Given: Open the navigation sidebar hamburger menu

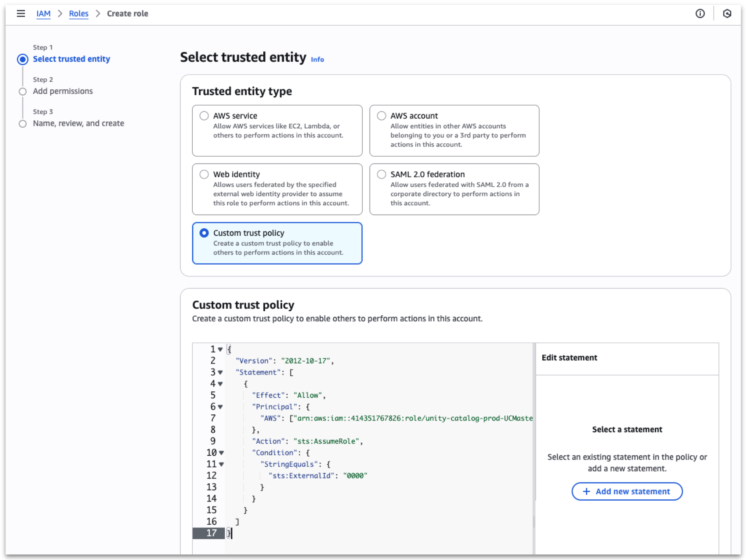Looking at the screenshot, I should [x=21, y=13].
